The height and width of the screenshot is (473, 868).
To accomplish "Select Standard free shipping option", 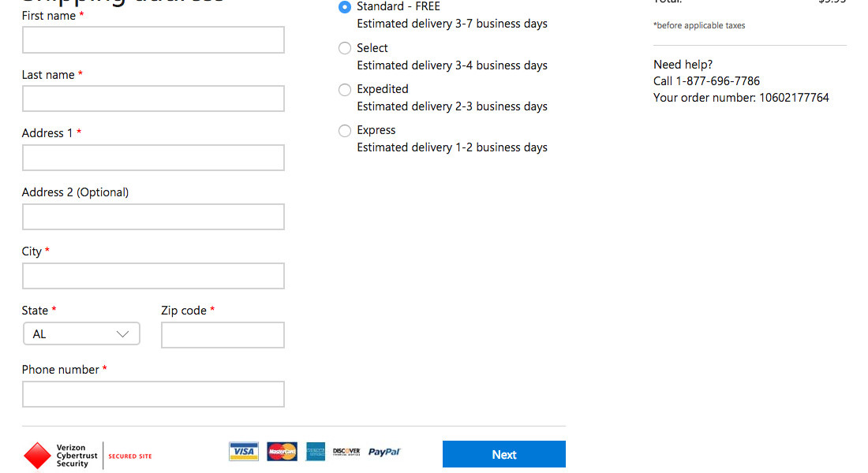I will tap(345, 7).
